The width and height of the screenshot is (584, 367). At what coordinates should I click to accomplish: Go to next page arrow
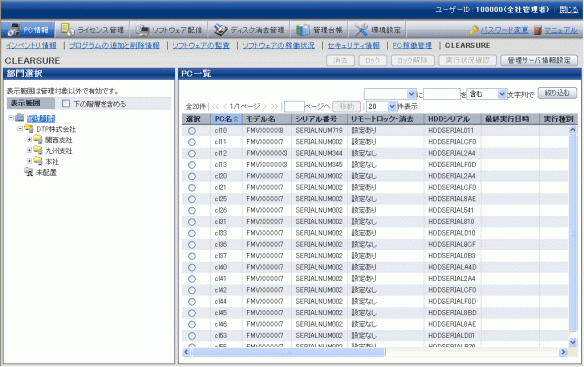265,107
